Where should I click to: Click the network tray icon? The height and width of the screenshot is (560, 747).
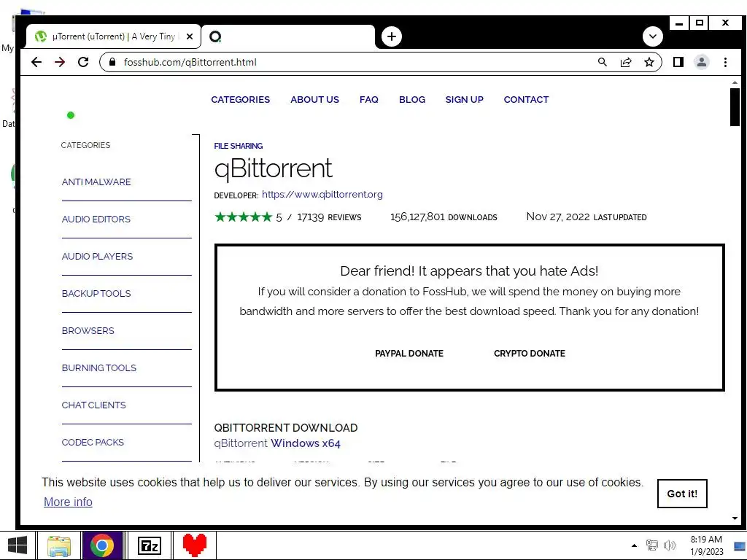(x=651, y=545)
